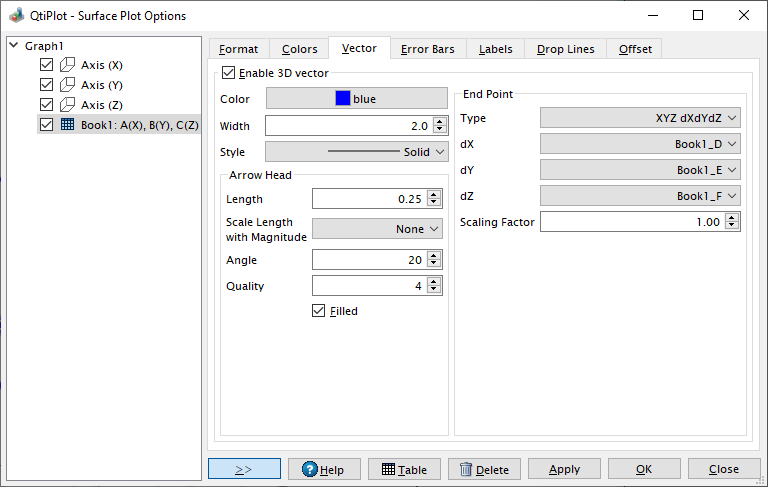768x487 pixels.
Task: Collapse the Graph1 tree node
Action: (13, 46)
